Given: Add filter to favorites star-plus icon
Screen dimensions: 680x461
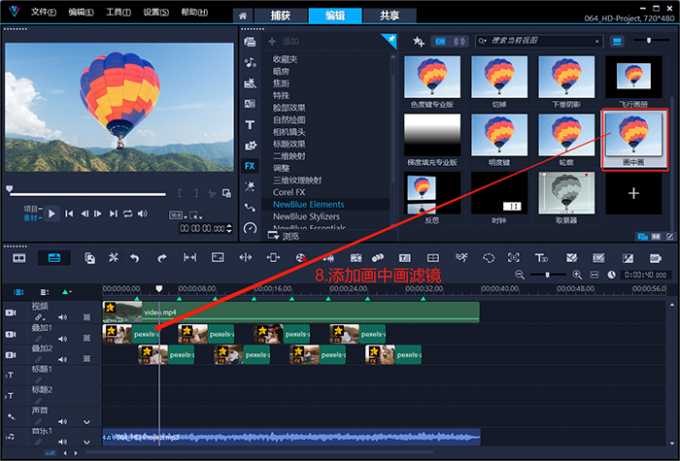Looking at the screenshot, I should 418,42.
